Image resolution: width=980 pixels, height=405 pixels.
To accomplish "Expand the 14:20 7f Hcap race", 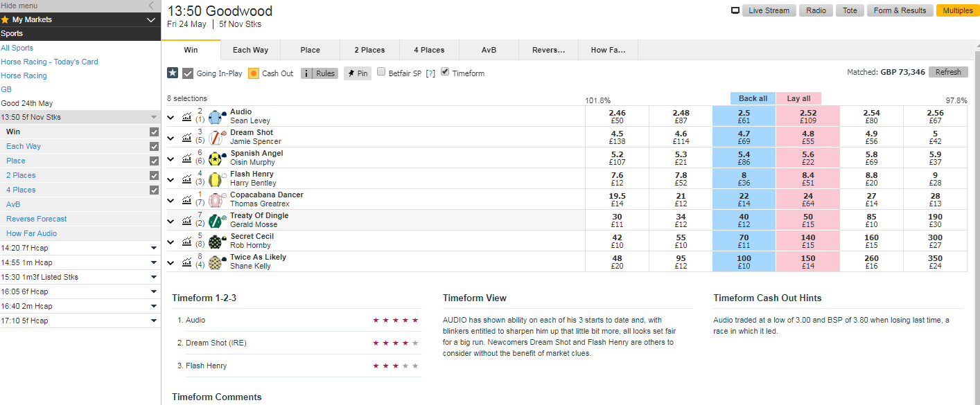I will [x=154, y=248].
